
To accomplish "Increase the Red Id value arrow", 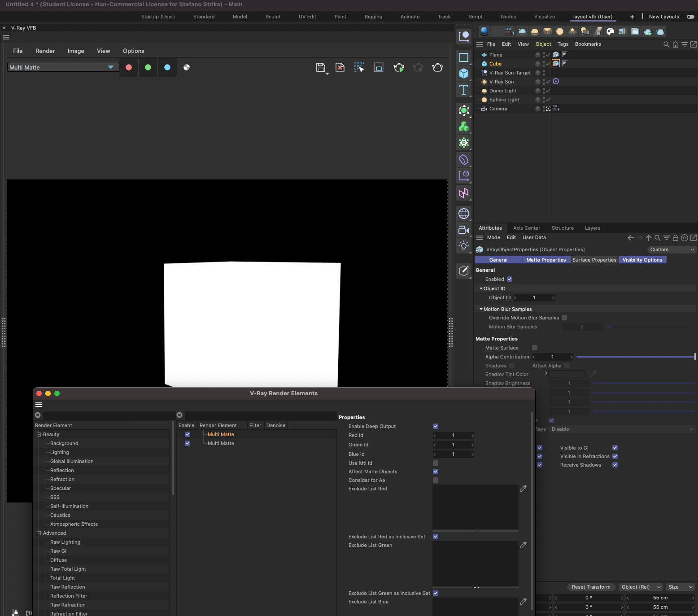I will (x=472, y=436).
